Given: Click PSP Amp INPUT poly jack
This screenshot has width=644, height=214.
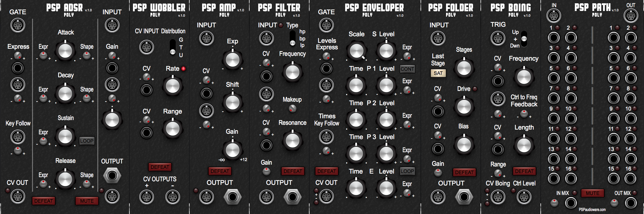Looking at the screenshot, I should click(x=207, y=38).
